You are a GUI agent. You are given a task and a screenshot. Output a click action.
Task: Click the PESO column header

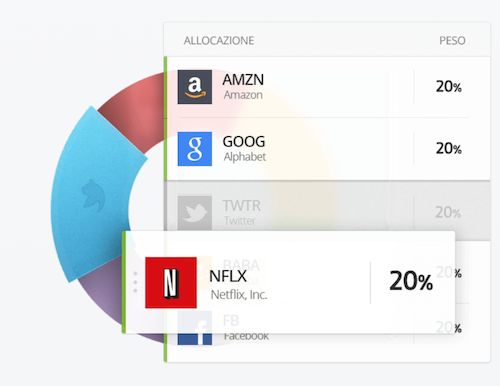point(452,41)
